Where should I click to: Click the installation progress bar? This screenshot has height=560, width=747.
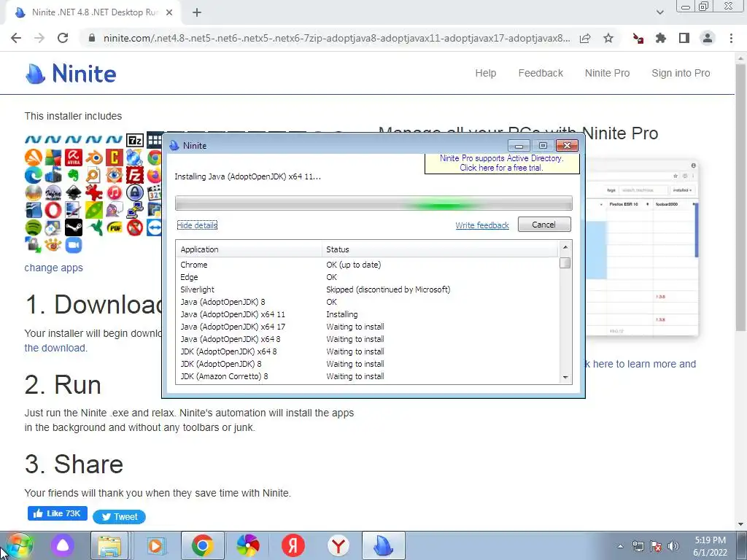373,203
